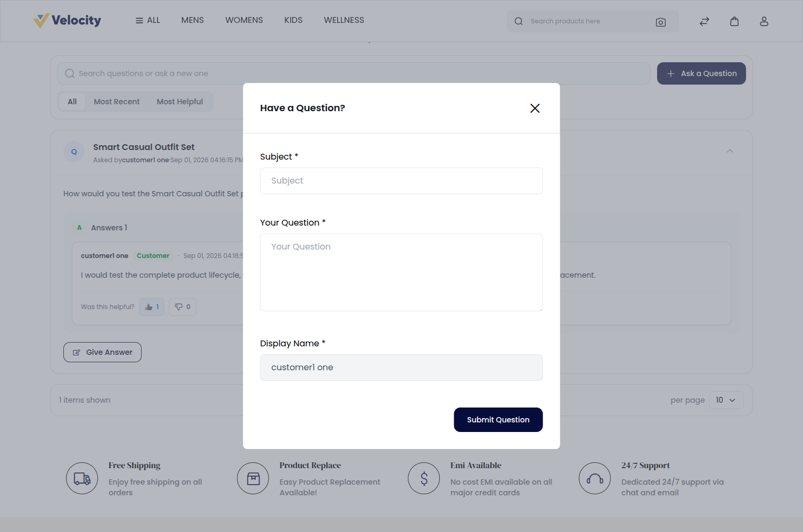The image size is (803, 532).
Task: Click the 24/7 Support headset icon
Action: 595,478
